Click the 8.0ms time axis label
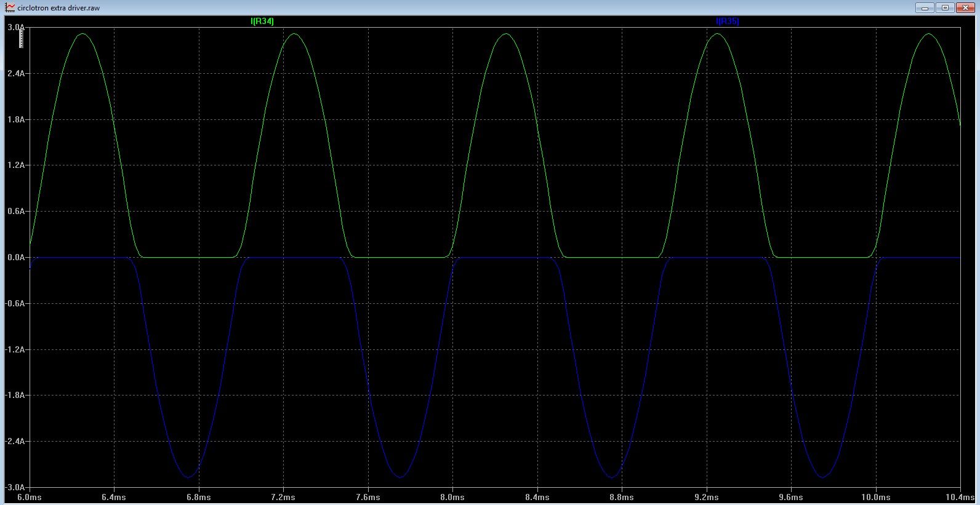Image resolution: width=980 pixels, height=505 pixels. 452,497
